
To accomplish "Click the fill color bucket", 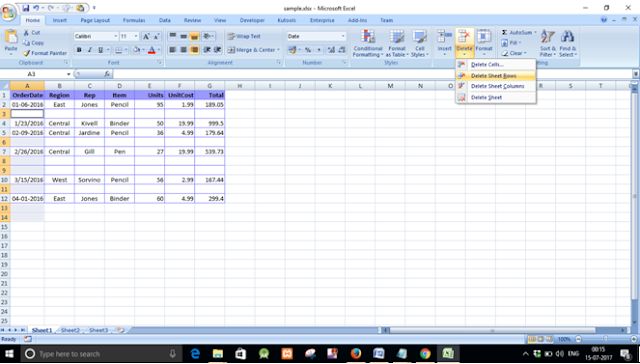I will [x=136, y=50].
